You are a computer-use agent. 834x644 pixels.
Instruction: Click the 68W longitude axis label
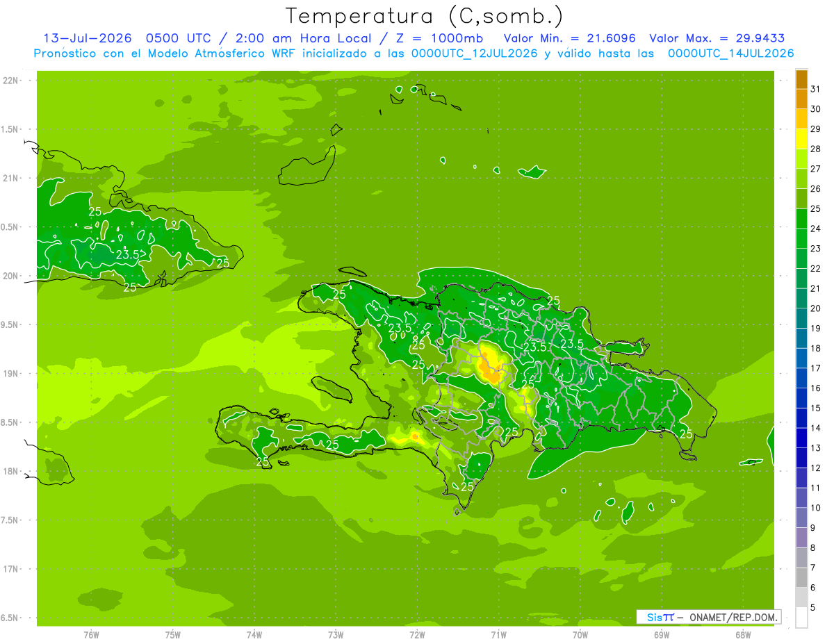coord(743,635)
